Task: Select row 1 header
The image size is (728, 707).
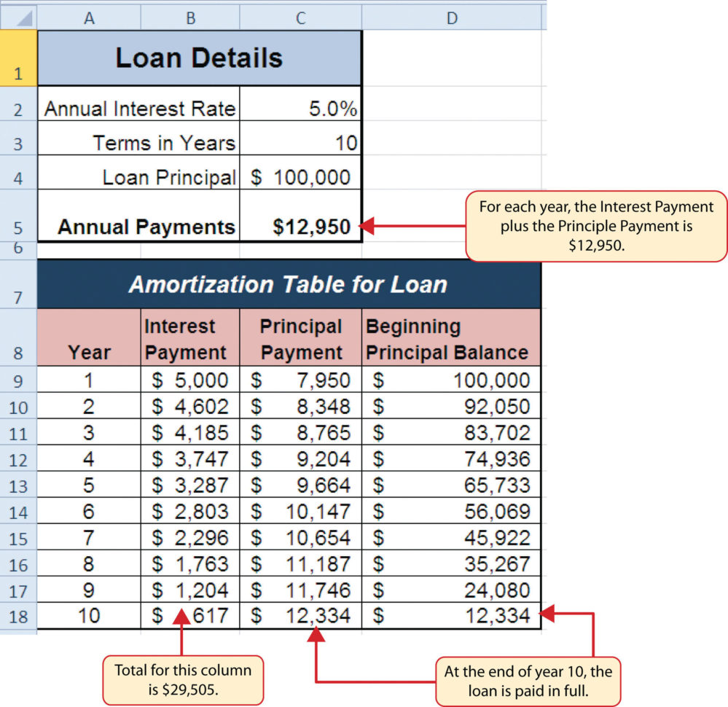Action: (18, 58)
